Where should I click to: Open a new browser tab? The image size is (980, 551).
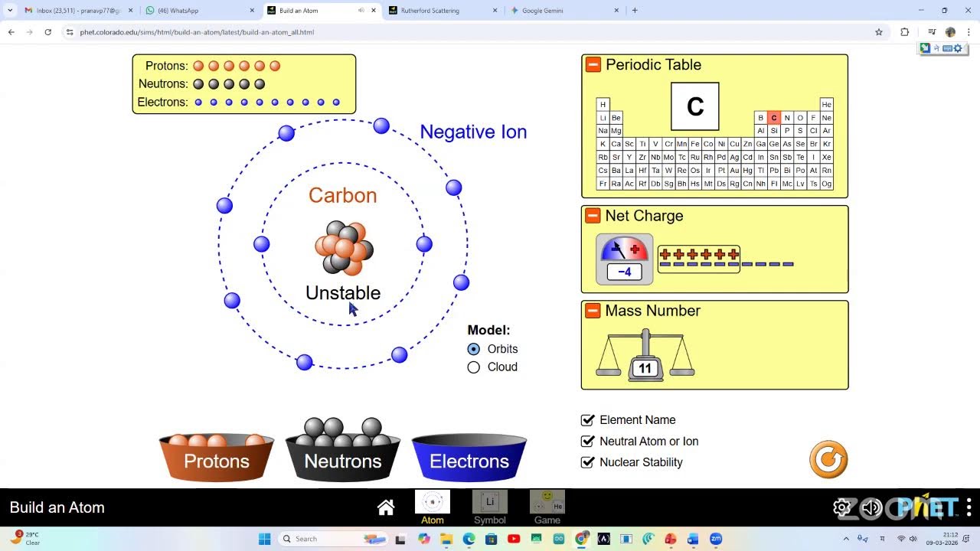tap(635, 11)
